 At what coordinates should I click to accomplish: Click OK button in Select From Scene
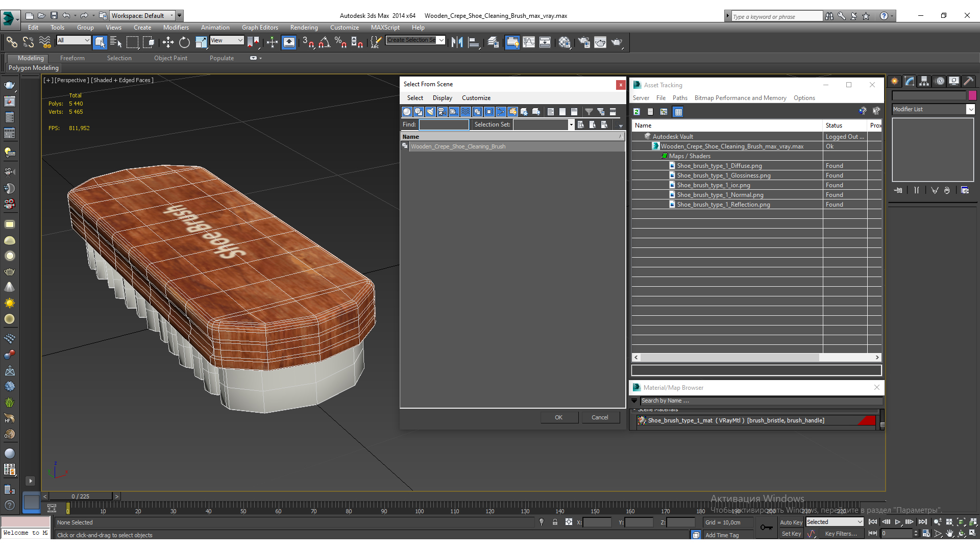[x=558, y=416]
